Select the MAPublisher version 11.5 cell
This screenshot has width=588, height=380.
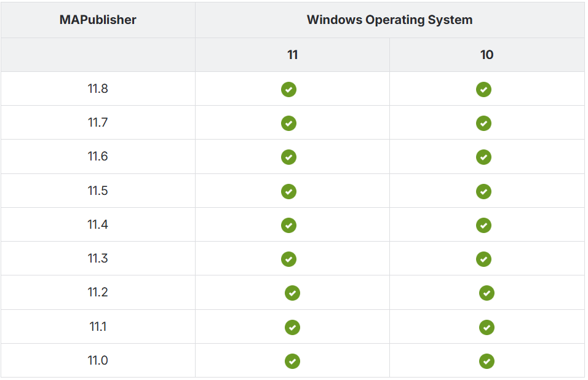point(98,191)
